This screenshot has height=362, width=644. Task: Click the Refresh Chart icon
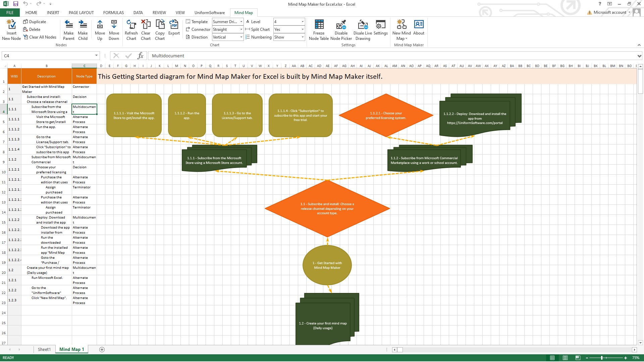[x=131, y=24]
